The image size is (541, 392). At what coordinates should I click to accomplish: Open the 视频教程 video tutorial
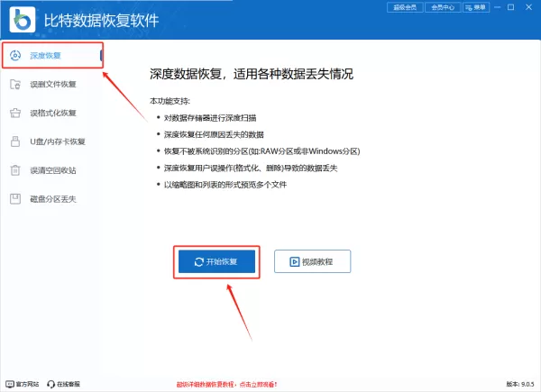pyautogui.click(x=312, y=261)
